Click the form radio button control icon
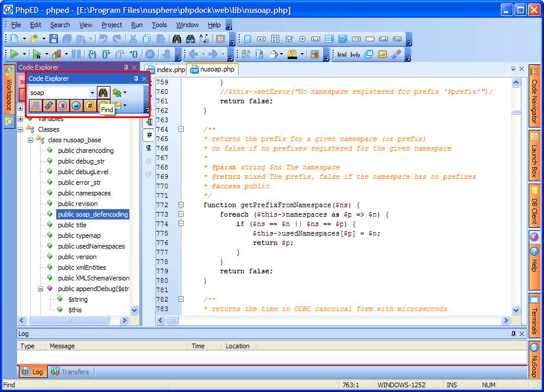Screen dimensions: 544x392 coord(302,39)
